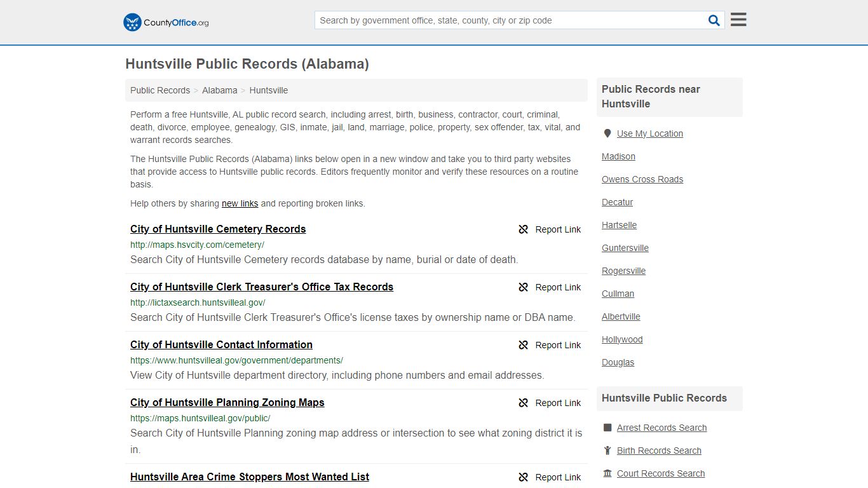The height and width of the screenshot is (488, 868).
Task: Select the Huntsville breadcrumb
Action: 269,90
